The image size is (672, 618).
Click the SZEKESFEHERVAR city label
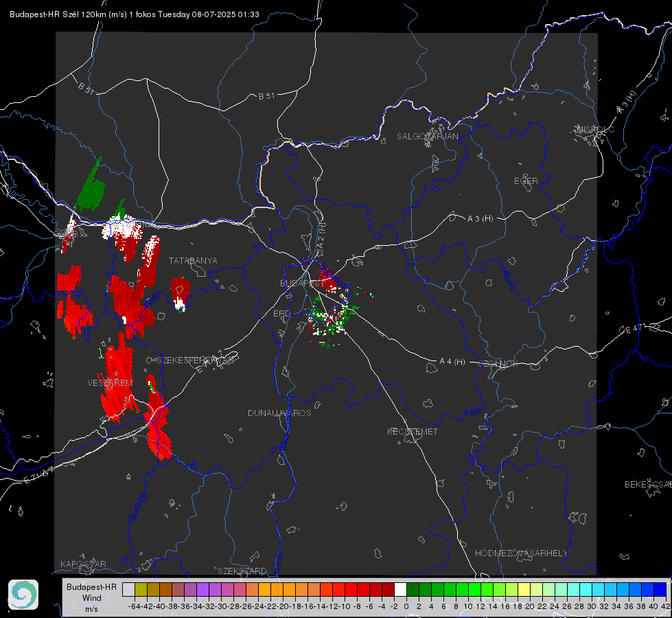pyautogui.click(x=195, y=360)
